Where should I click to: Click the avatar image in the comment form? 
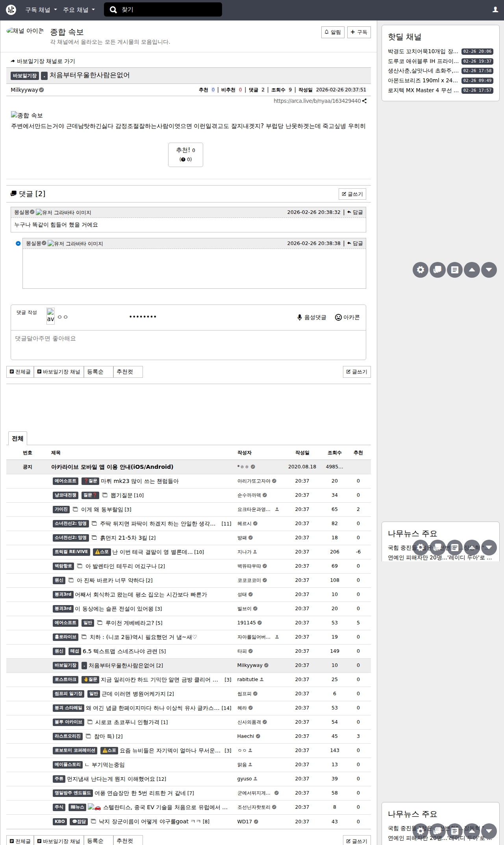click(x=50, y=316)
